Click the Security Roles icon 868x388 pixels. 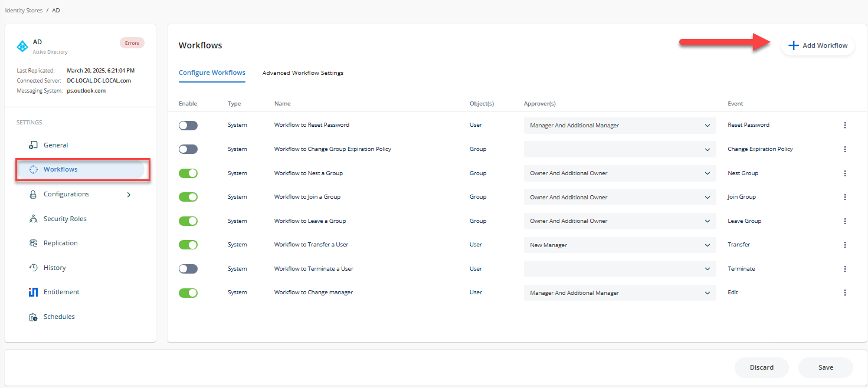(34, 219)
